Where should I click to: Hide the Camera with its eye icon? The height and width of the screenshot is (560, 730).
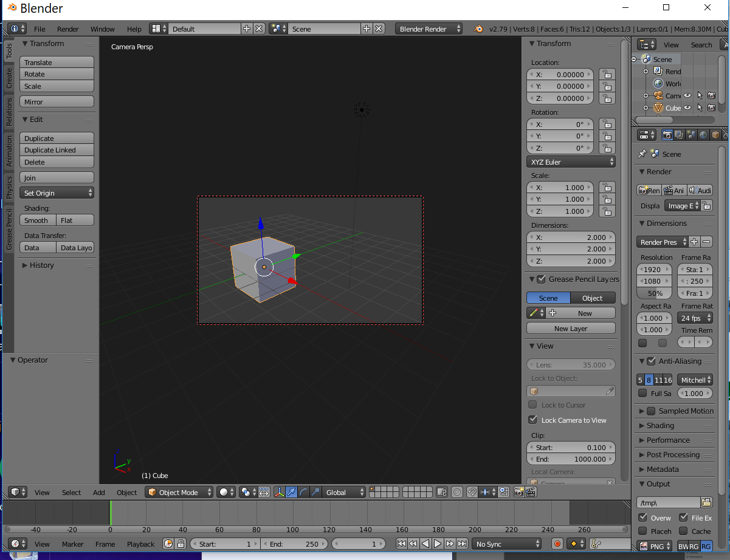(x=687, y=95)
